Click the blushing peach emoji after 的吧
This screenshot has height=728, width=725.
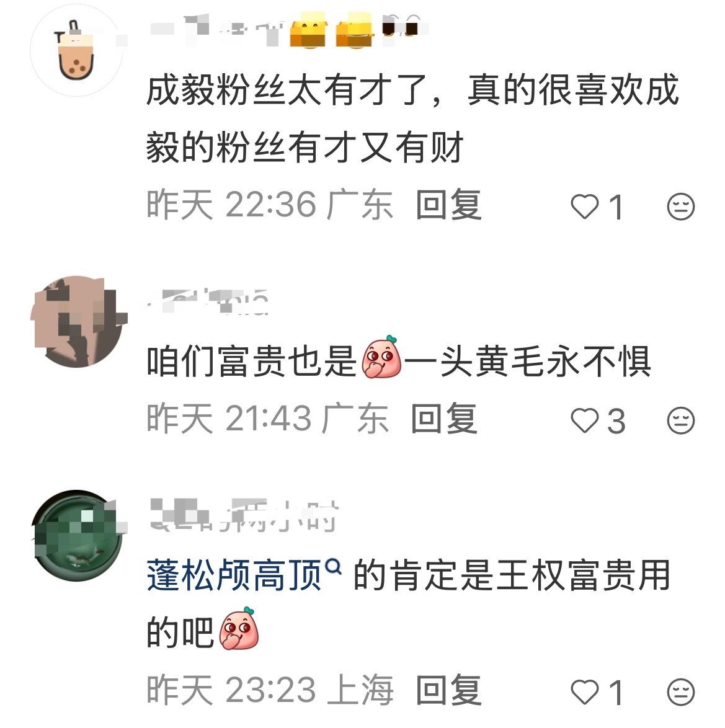(x=239, y=628)
